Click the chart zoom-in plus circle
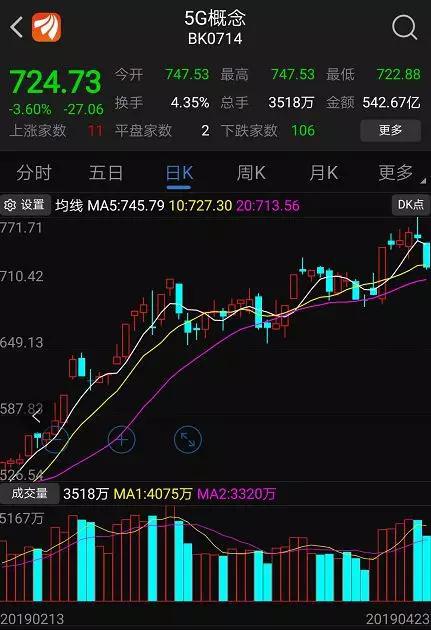This screenshot has height=630, width=431. pyautogui.click(x=122, y=439)
